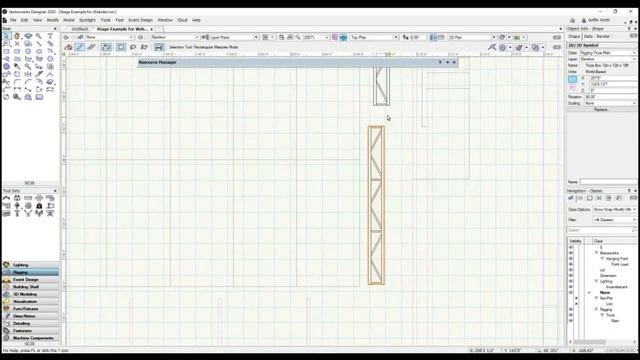This screenshot has height=360, width=640.
Task: Collapse the Rigging class group
Action: point(596,310)
